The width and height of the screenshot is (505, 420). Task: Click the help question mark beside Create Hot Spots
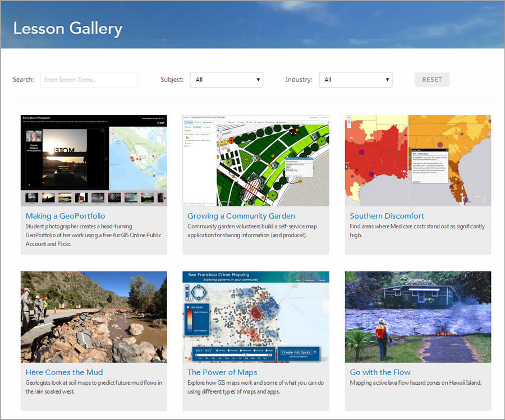[314, 352]
